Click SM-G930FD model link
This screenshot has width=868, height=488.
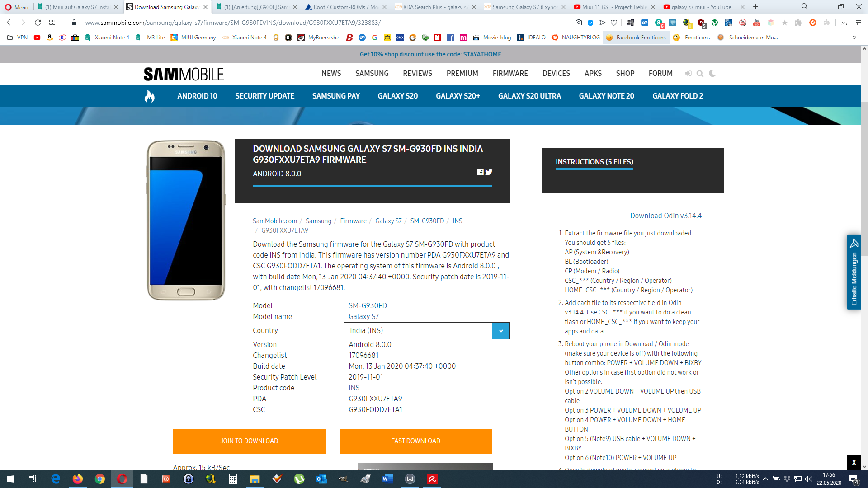368,306
